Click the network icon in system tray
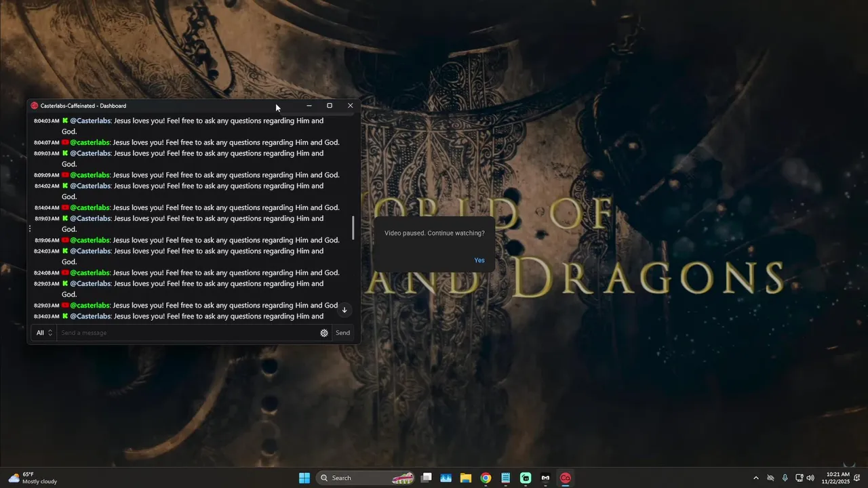This screenshot has height=488, width=868. (x=799, y=478)
